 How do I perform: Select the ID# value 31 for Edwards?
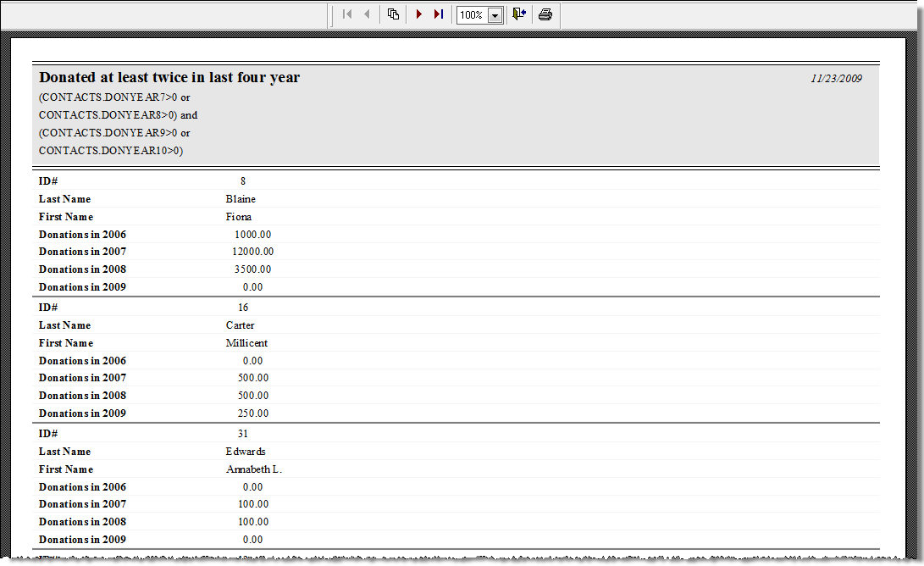(243, 434)
